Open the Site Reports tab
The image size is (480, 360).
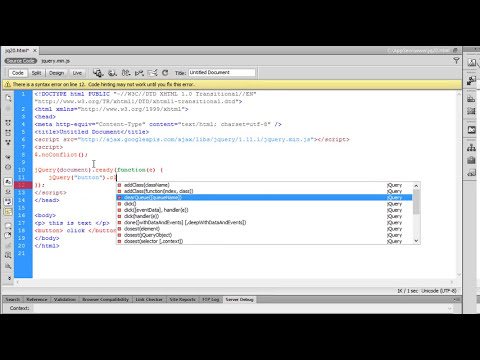pyautogui.click(x=182, y=299)
